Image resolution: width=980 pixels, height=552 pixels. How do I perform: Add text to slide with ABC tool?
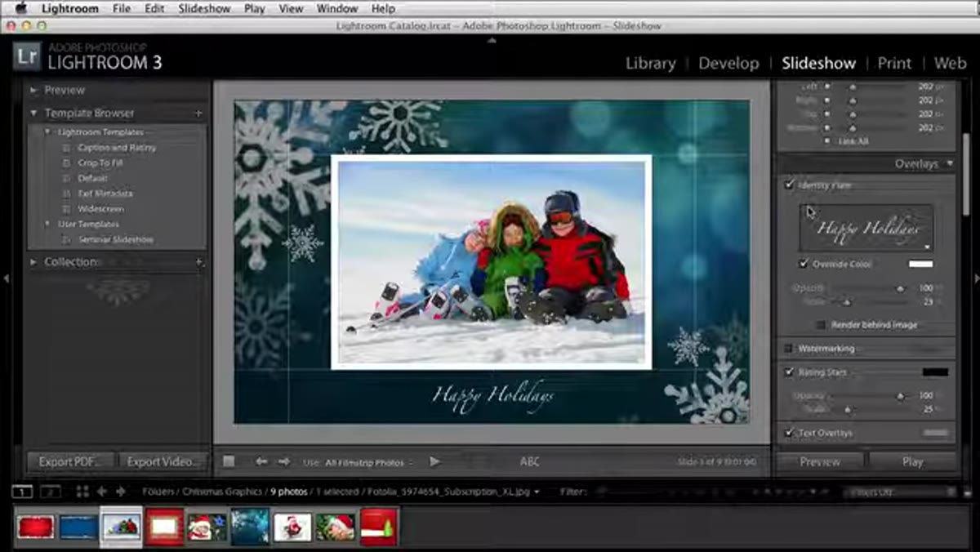pyautogui.click(x=530, y=461)
